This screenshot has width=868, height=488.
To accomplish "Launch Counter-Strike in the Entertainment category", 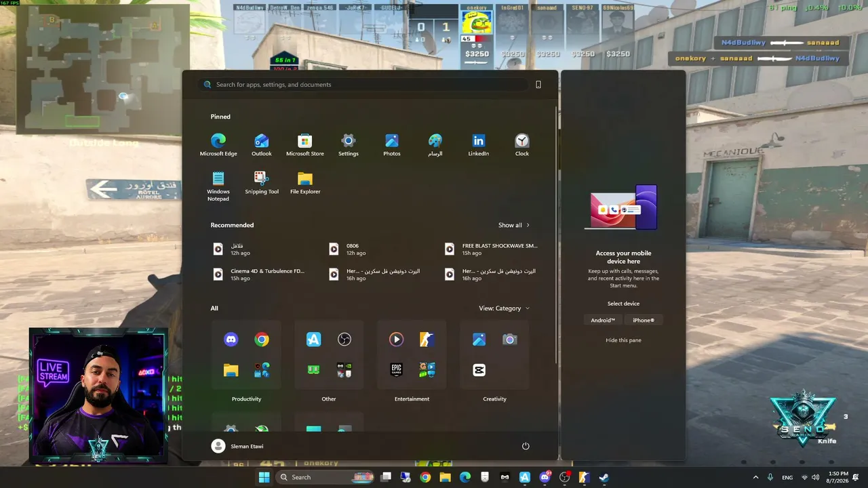I will 427,340.
